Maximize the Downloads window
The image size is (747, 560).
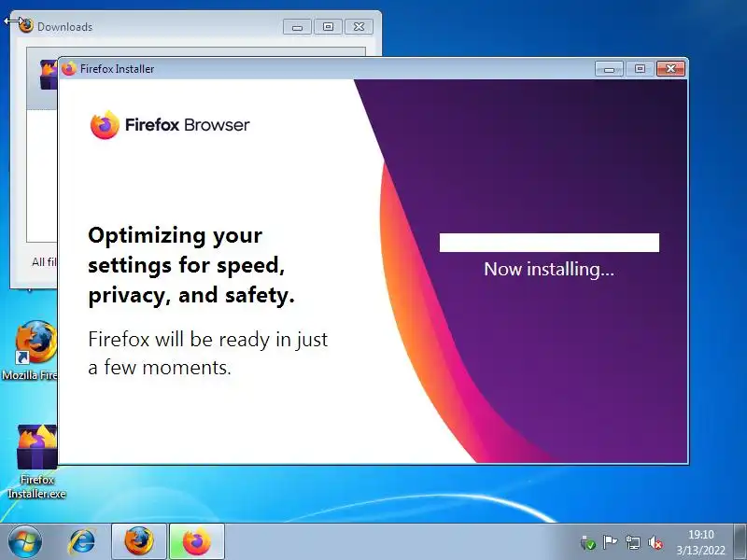click(x=329, y=27)
